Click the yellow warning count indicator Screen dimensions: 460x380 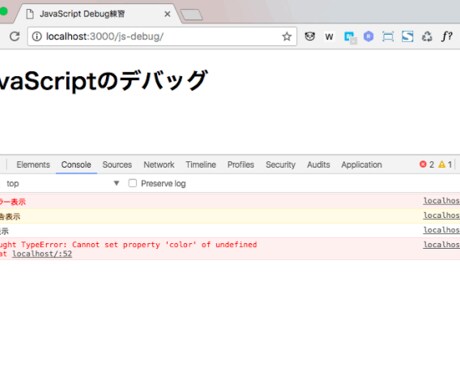click(x=445, y=164)
